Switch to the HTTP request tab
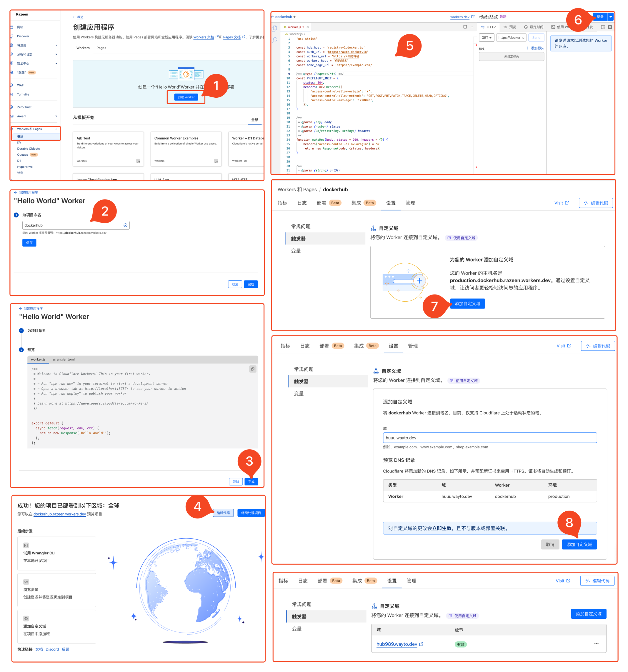The image size is (628, 672). [488, 27]
